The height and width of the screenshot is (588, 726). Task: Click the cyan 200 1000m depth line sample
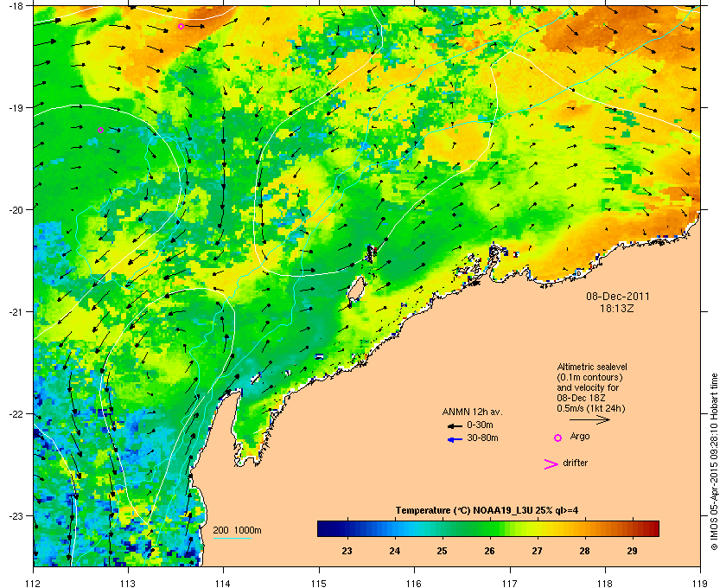[232, 539]
